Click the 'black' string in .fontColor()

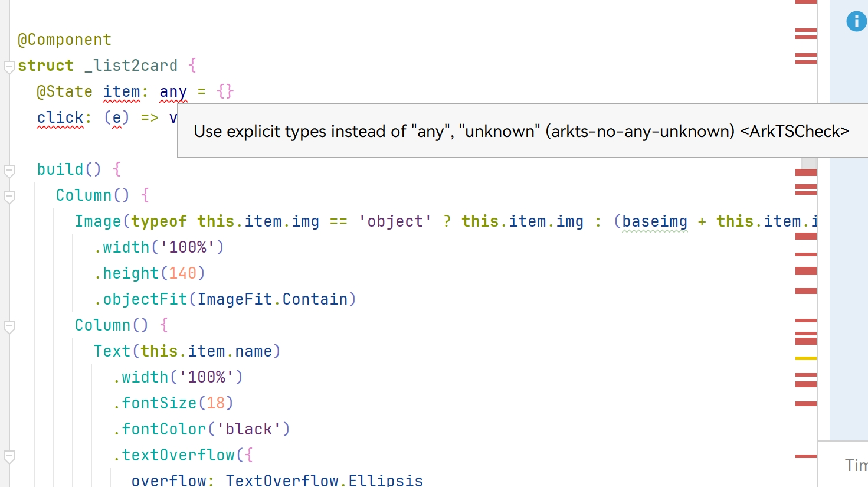pos(249,430)
